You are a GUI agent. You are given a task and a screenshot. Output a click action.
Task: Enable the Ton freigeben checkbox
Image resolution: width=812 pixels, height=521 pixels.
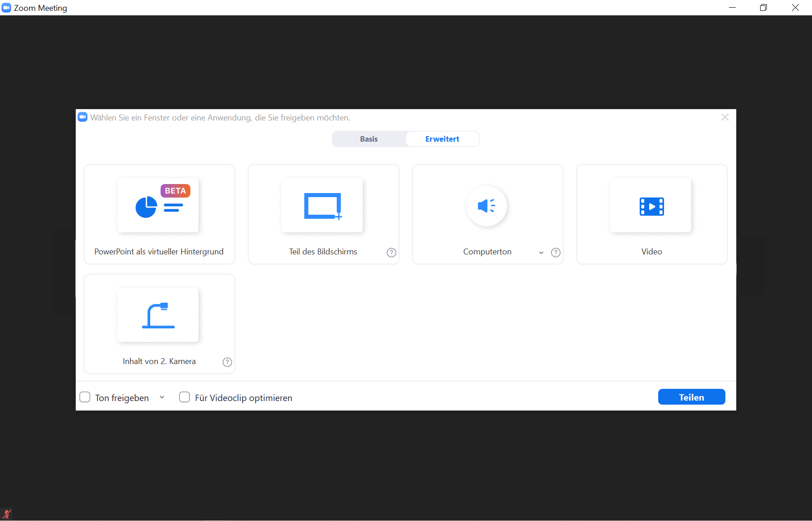(x=85, y=397)
